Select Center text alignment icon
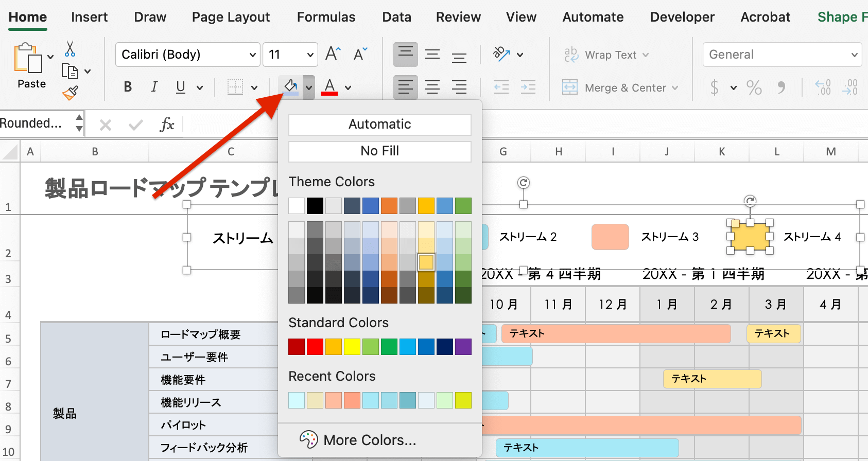Screen dimensions: 868x461 pyautogui.click(x=432, y=87)
